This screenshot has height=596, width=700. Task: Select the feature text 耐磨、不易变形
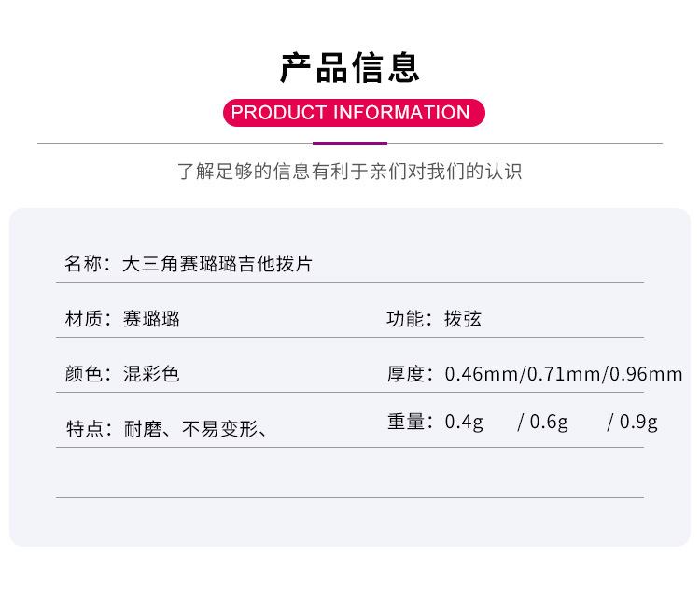point(189,429)
